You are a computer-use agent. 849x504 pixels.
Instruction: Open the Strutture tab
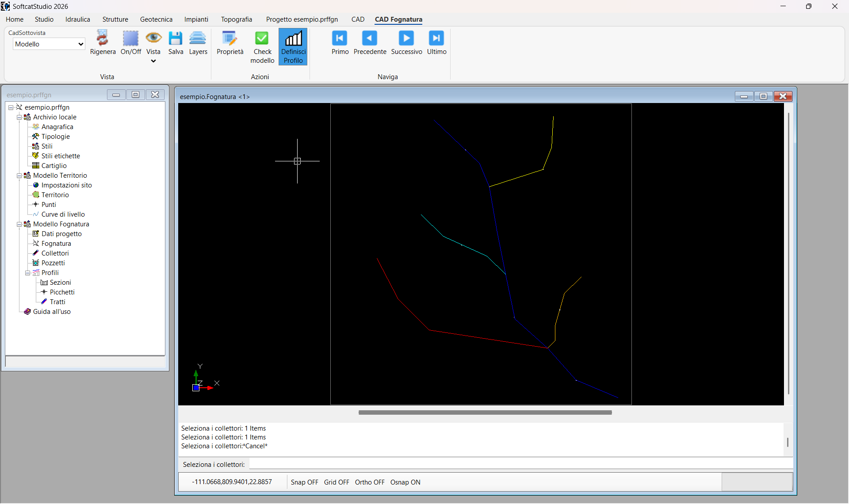coord(115,19)
